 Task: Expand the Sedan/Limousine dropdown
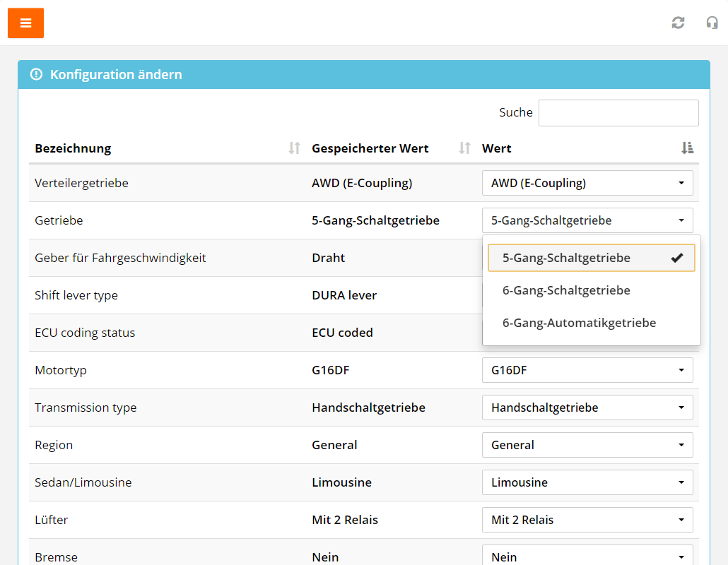pyautogui.click(x=587, y=482)
